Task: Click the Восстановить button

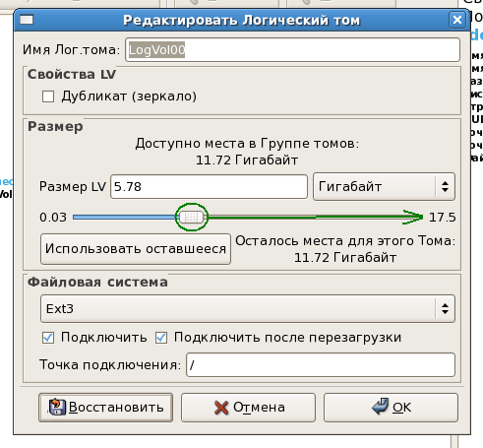Action: click(105, 408)
